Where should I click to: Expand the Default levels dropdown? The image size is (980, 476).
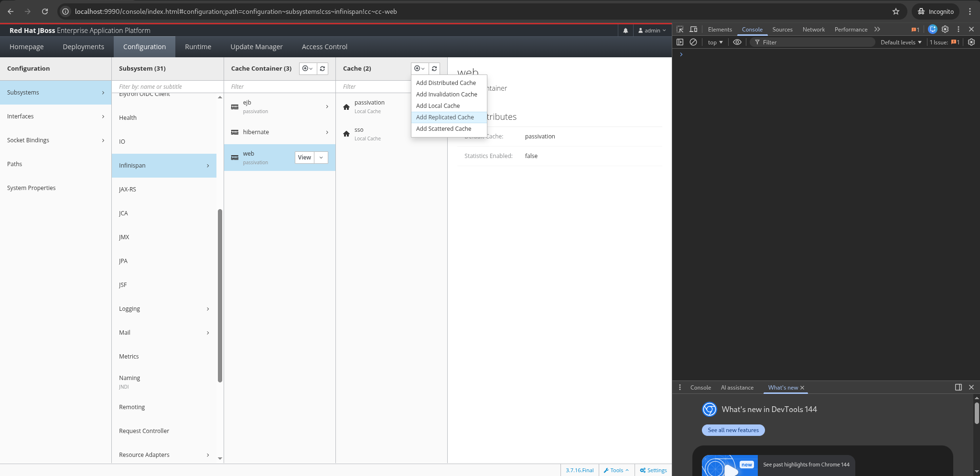point(901,42)
